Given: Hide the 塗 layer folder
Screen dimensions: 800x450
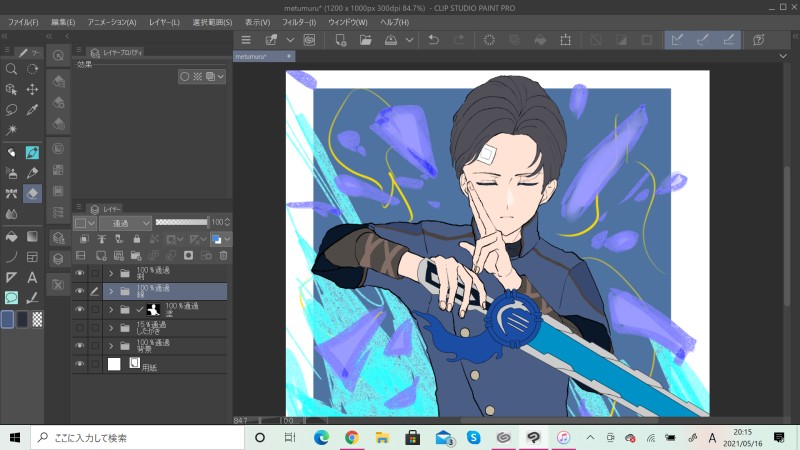Looking at the screenshot, I should tap(80, 309).
